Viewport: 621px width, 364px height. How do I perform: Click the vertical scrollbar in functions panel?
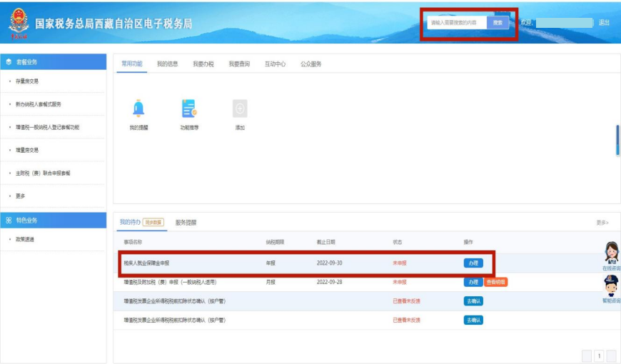(x=617, y=140)
